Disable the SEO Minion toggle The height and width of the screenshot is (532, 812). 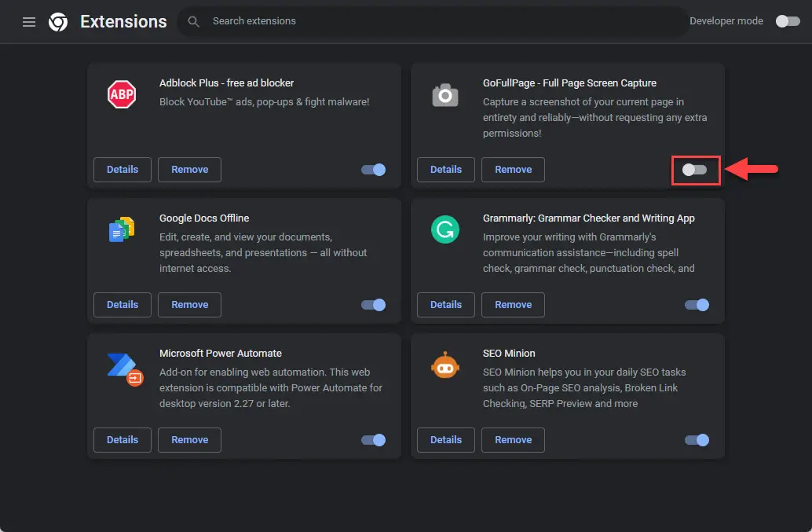697,440
